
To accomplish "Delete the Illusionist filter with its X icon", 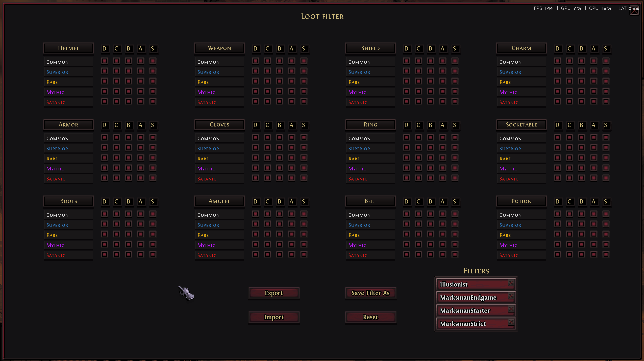I will pyautogui.click(x=511, y=283).
